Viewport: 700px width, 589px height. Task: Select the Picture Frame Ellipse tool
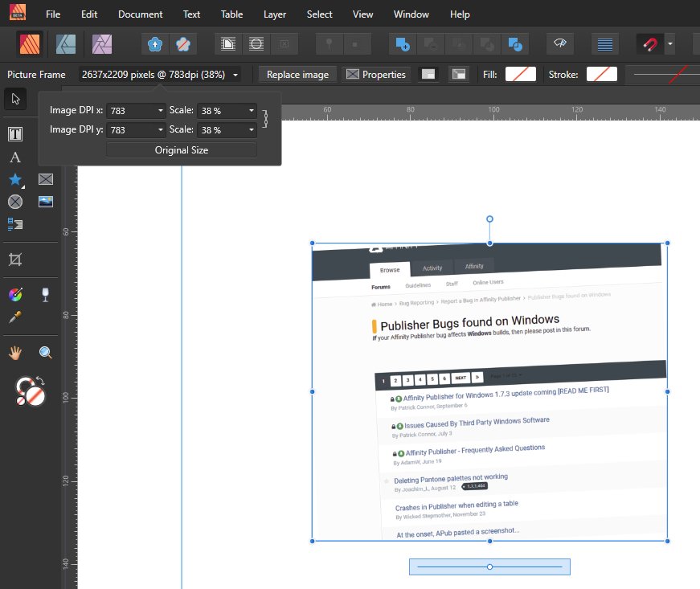[x=15, y=202]
